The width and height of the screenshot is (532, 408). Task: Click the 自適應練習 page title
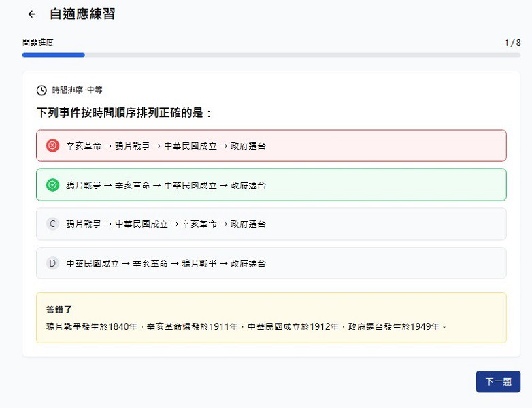pyautogui.click(x=82, y=14)
